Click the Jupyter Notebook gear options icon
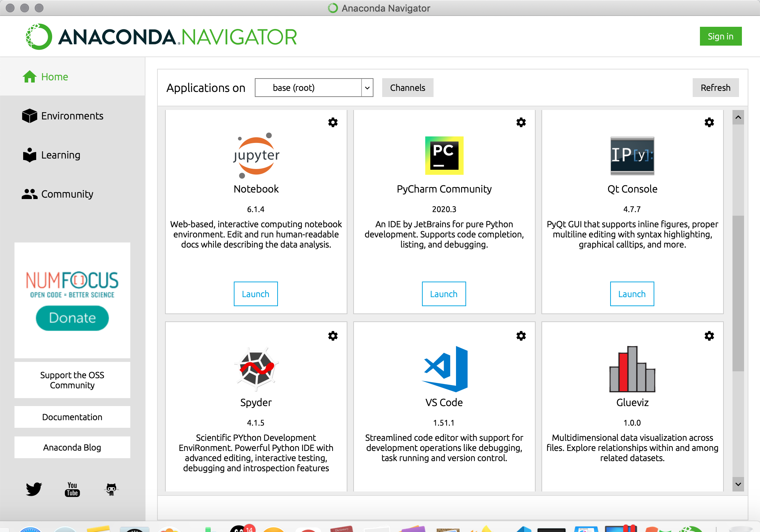This screenshot has height=532, width=760. (x=333, y=122)
